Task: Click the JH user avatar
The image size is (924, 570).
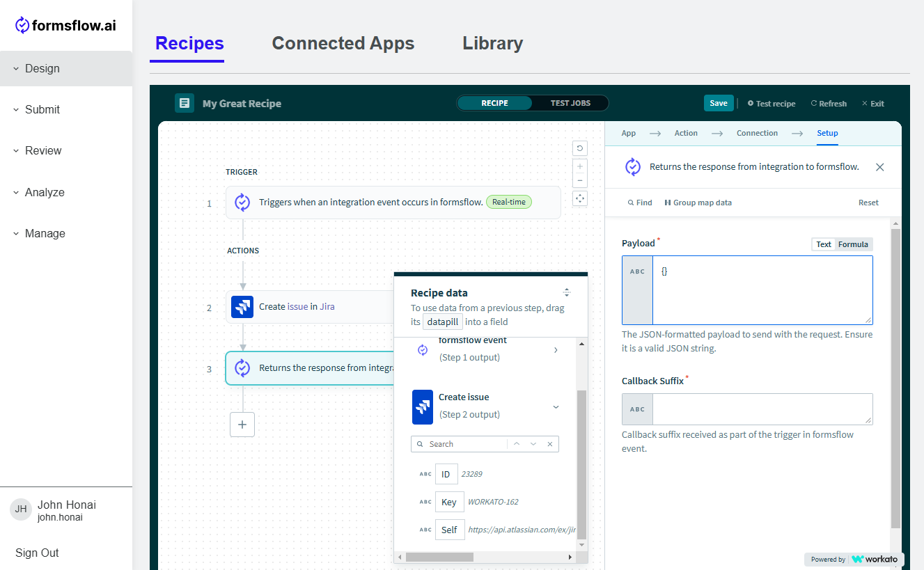Action: pyautogui.click(x=21, y=509)
